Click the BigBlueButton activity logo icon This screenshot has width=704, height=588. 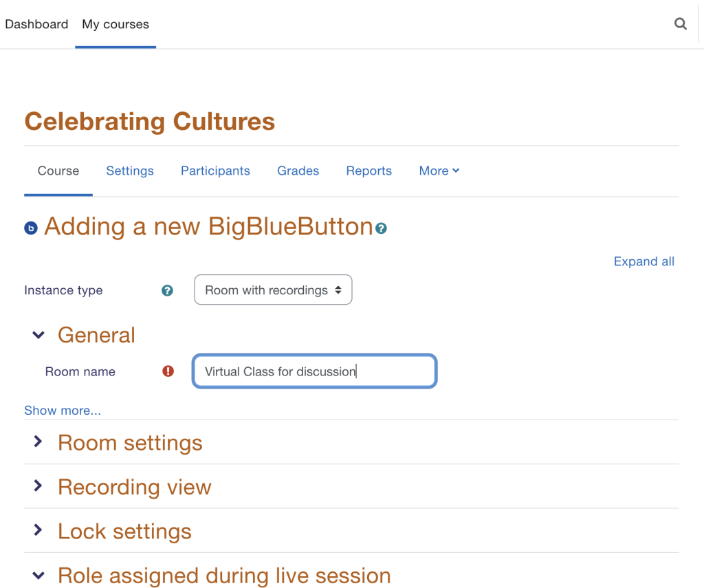31,228
